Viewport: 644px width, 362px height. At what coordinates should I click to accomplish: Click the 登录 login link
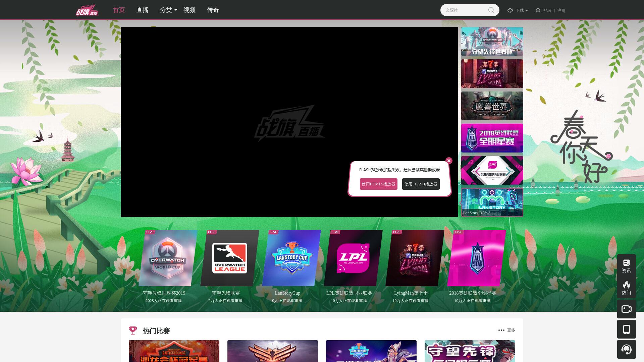tap(547, 10)
